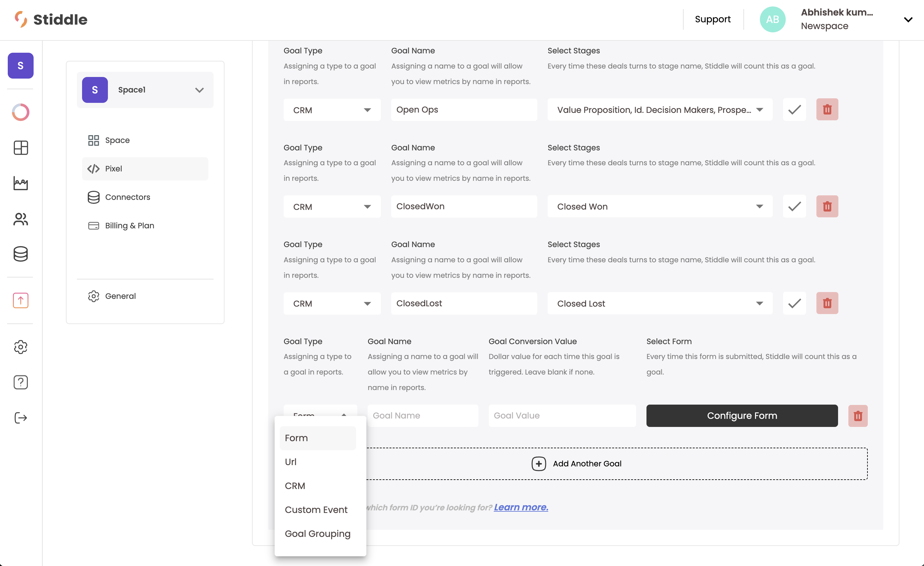Confirm the Open Ops goal checkmark

pos(794,110)
